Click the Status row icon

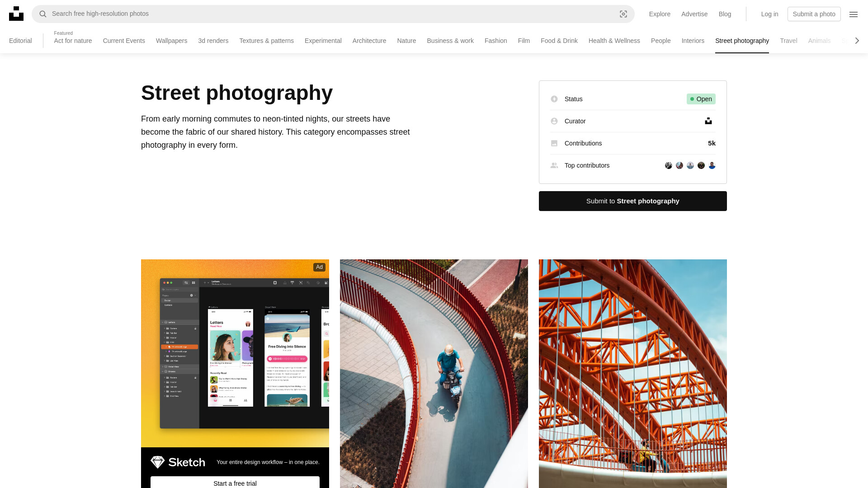pos(554,99)
